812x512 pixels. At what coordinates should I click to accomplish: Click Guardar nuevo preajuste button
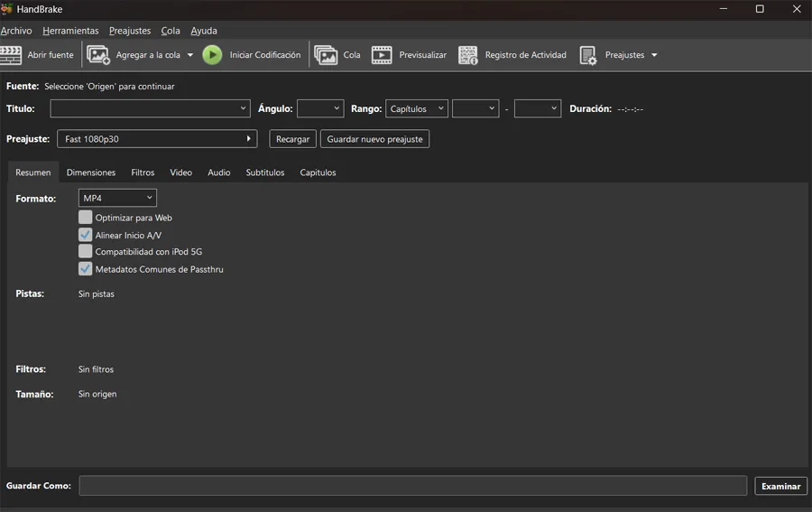tap(375, 139)
